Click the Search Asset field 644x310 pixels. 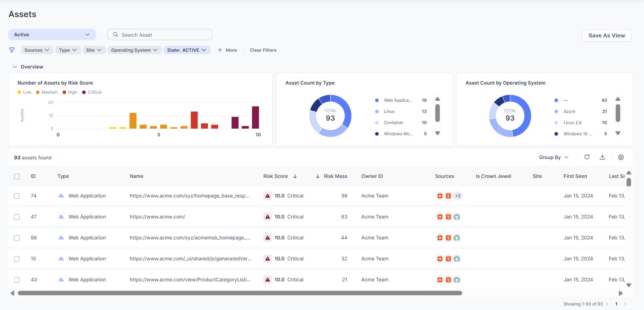pos(160,35)
